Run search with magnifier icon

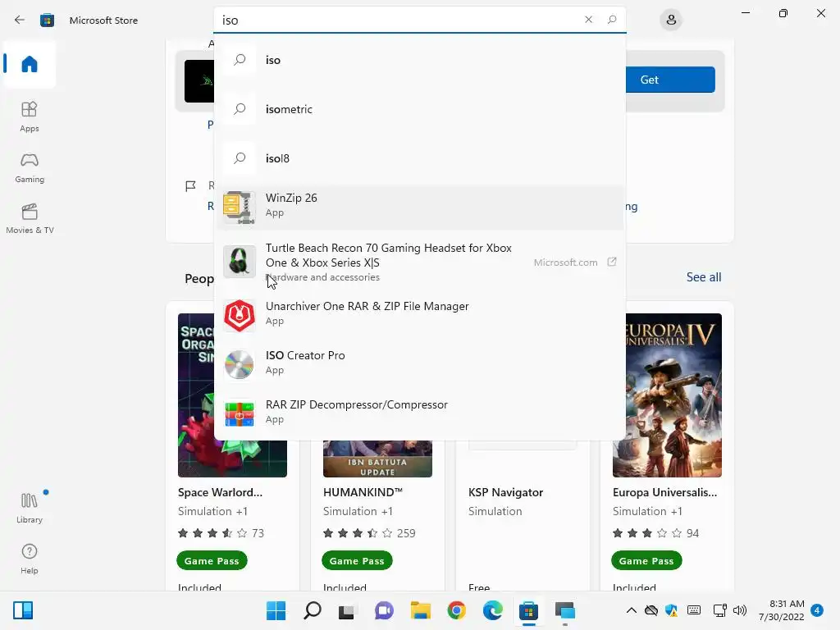click(x=612, y=20)
